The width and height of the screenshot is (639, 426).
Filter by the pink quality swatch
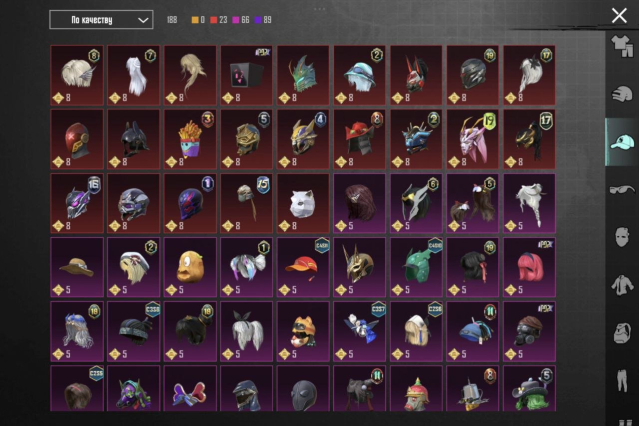pos(236,20)
